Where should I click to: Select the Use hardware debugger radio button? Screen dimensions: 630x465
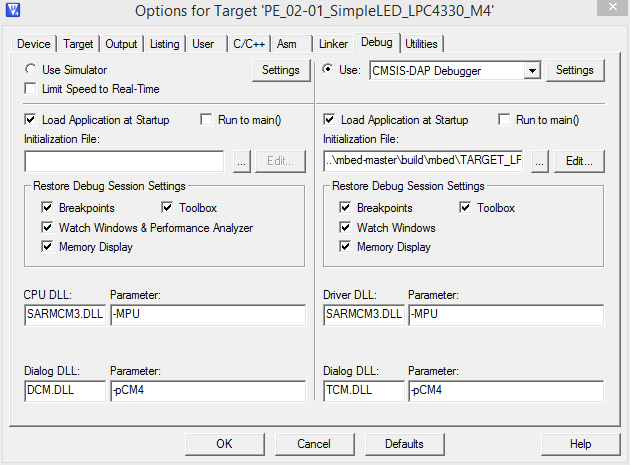[329, 70]
